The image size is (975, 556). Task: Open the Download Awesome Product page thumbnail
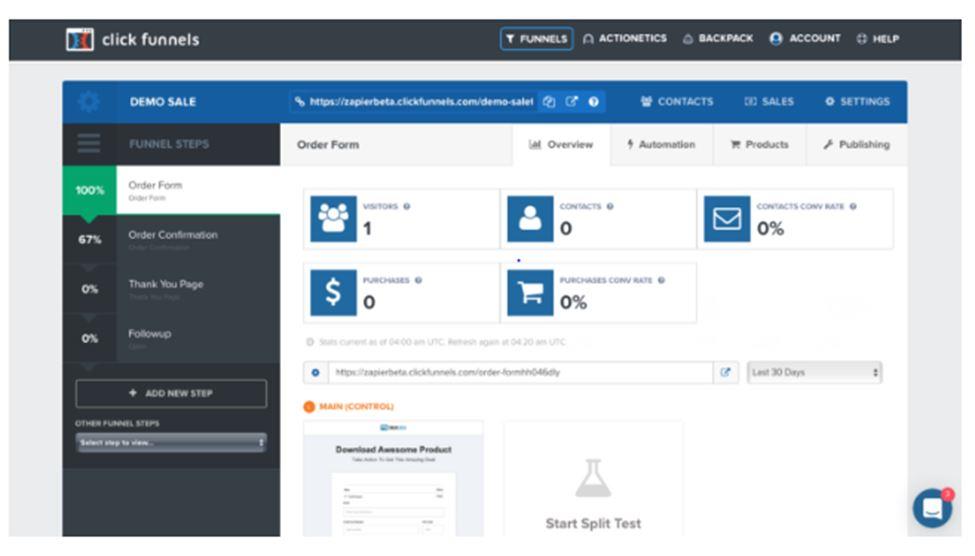click(393, 480)
